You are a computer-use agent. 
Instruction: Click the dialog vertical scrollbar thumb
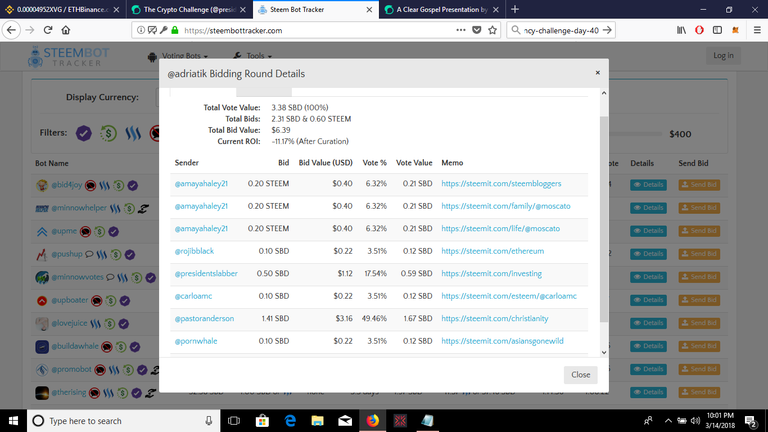604,219
